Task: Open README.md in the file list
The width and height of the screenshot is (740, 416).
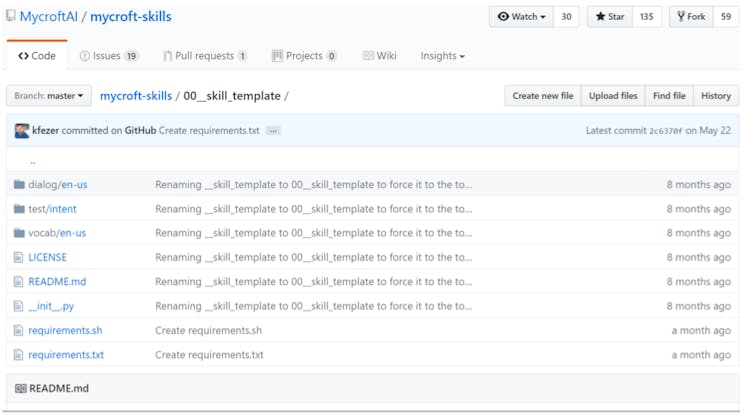Action: tap(57, 282)
